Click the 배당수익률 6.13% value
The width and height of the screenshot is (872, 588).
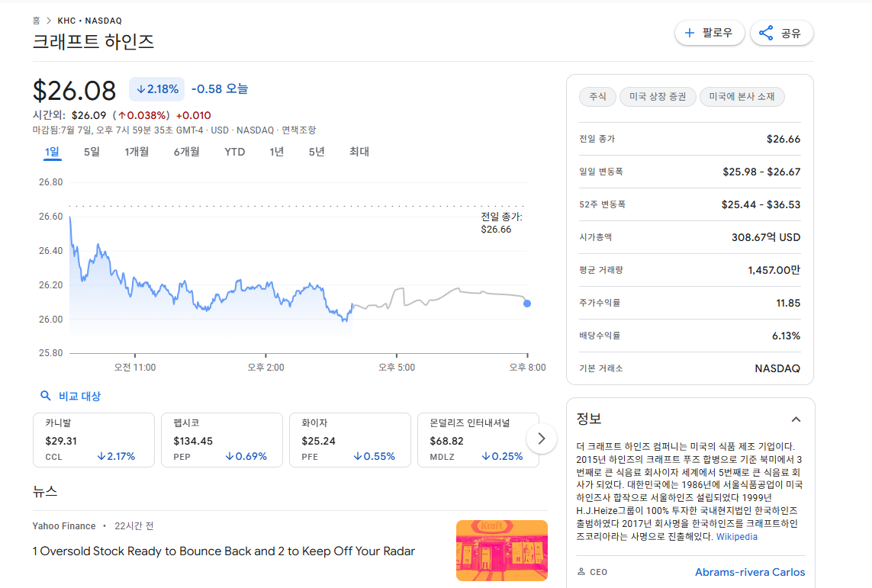pos(786,336)
